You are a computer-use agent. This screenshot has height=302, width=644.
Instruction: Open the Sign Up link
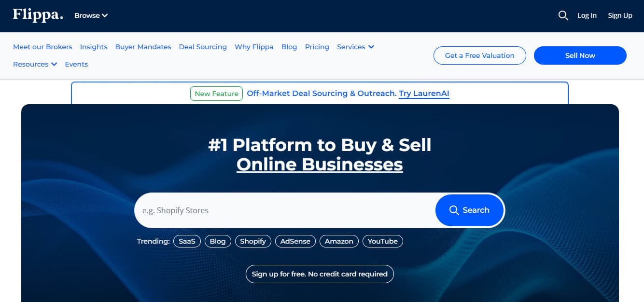click(620, 15)
